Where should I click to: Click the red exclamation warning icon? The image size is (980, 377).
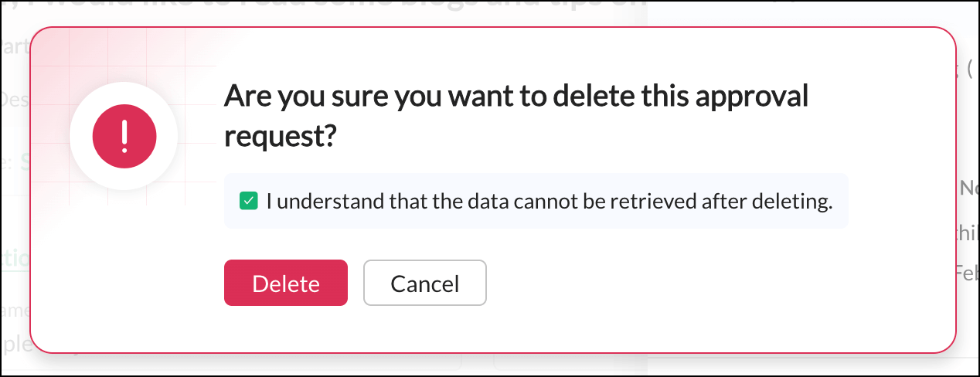coord(124,138)
